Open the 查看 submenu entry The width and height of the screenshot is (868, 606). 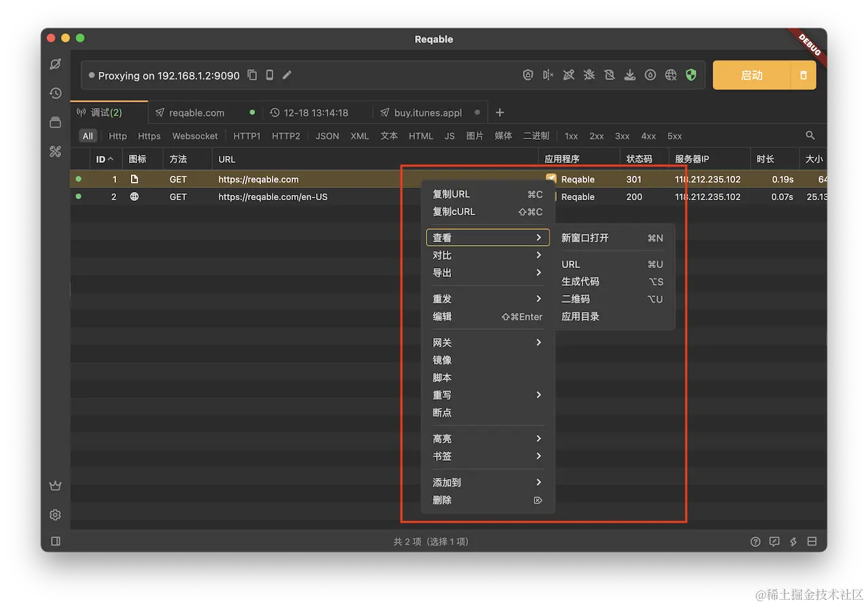click(488, 238)
